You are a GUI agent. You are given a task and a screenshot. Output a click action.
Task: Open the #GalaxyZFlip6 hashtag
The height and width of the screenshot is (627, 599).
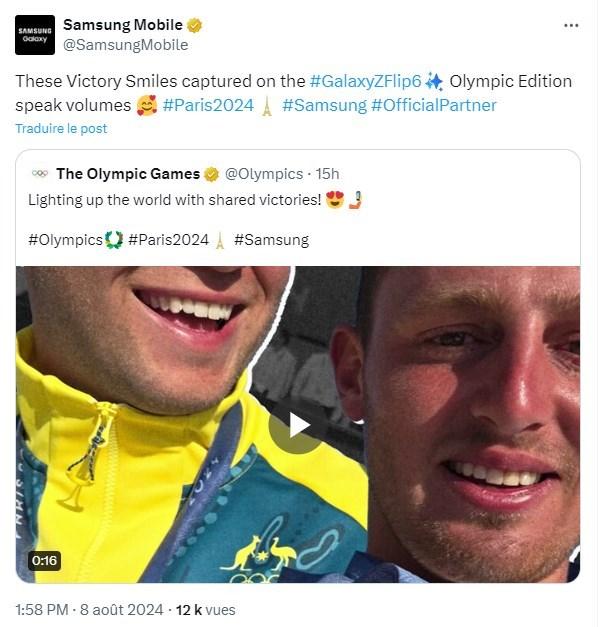click(x=365, y=81)
